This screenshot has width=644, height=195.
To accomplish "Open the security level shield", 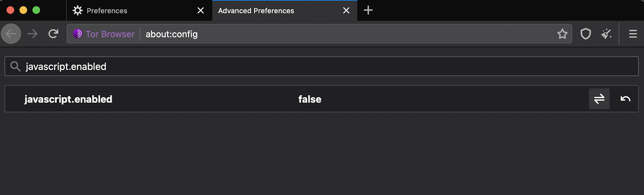I will (586, 34).
